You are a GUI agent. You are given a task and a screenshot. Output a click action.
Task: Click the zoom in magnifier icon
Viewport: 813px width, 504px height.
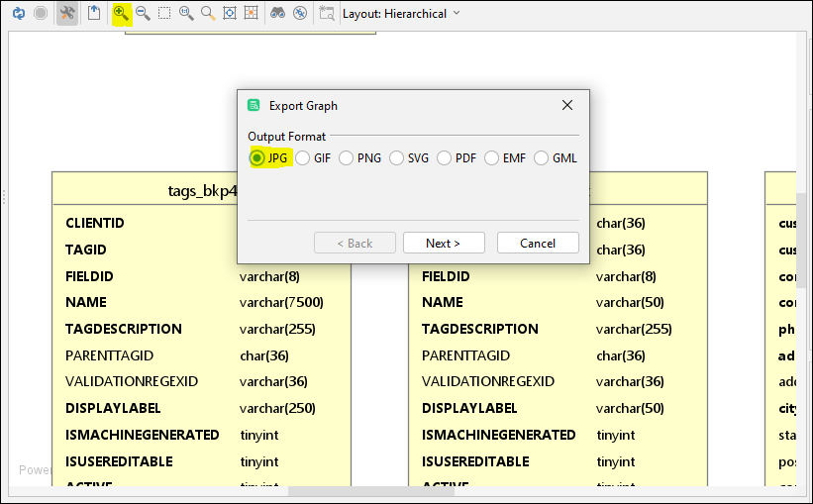(x=121, y=13)
